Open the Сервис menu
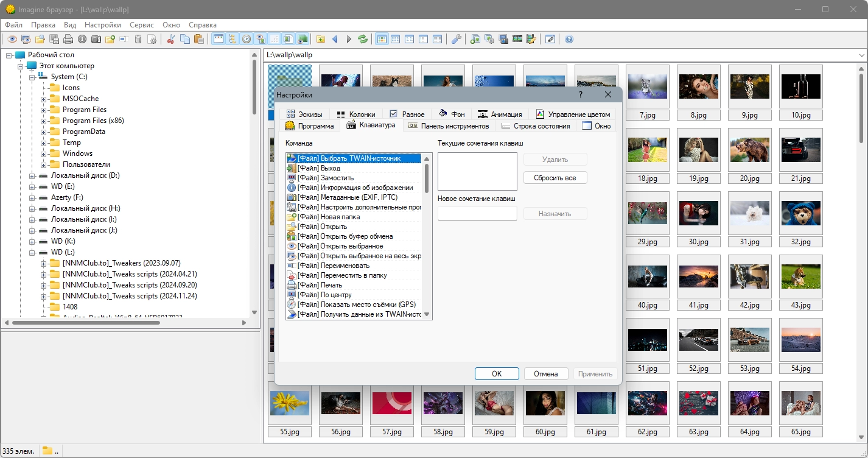 [x=142, y=25]
